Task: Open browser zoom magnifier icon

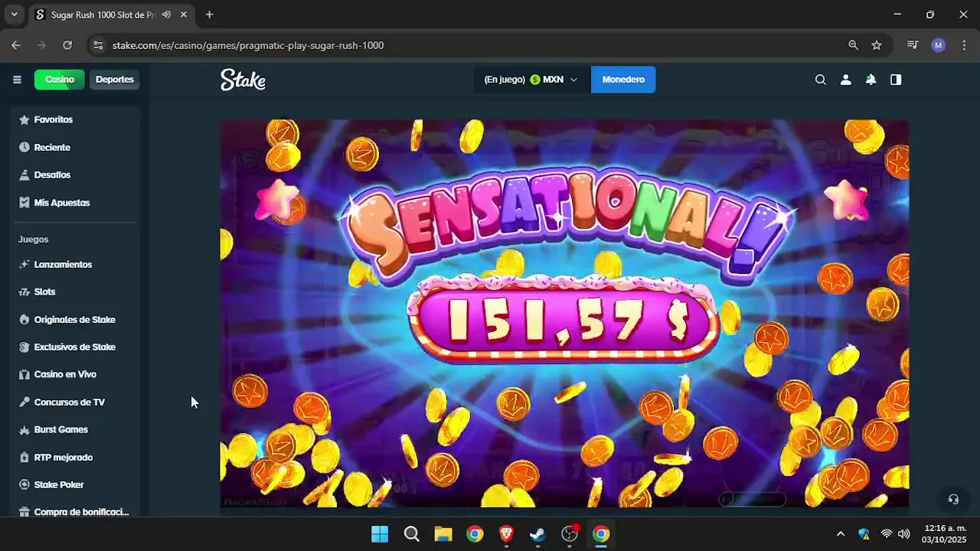Action: click(x=854, y=45)
